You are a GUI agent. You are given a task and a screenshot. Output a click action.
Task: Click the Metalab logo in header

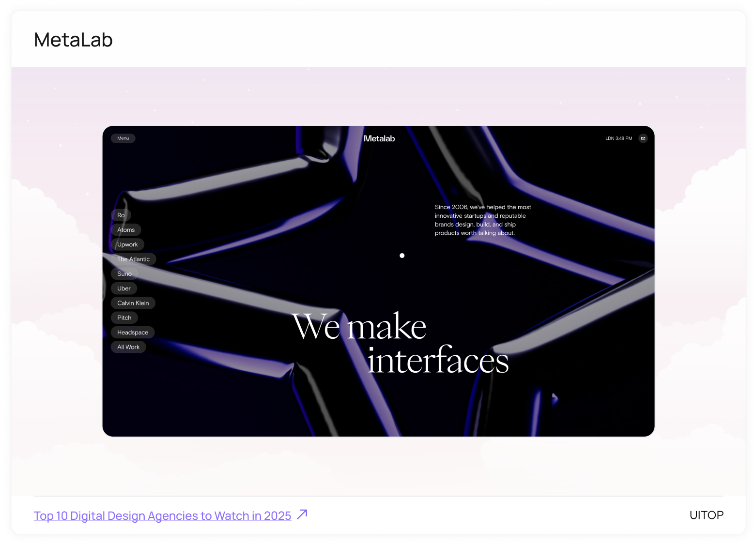point(379,138)
